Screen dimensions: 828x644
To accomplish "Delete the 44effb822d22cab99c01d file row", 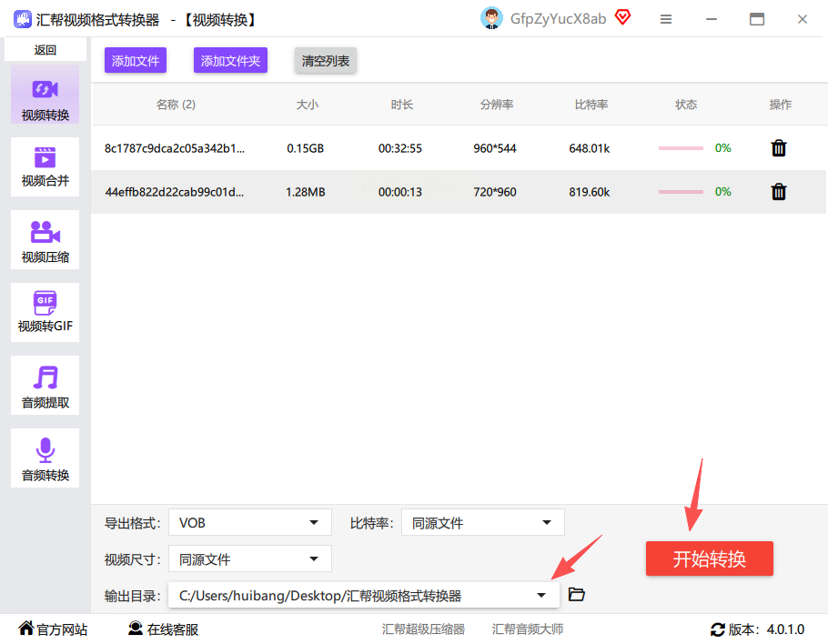I will click(x=778, y=192).
